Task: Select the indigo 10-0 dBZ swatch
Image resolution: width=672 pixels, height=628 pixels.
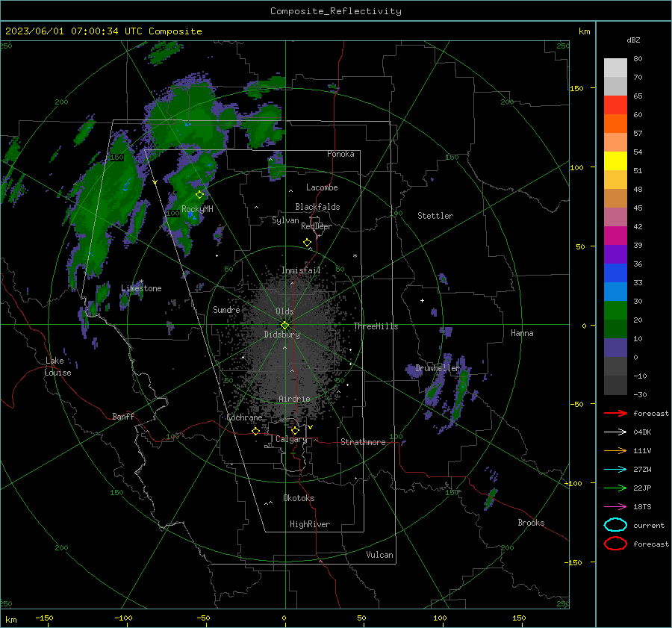Action: click(x=615, y=348)
